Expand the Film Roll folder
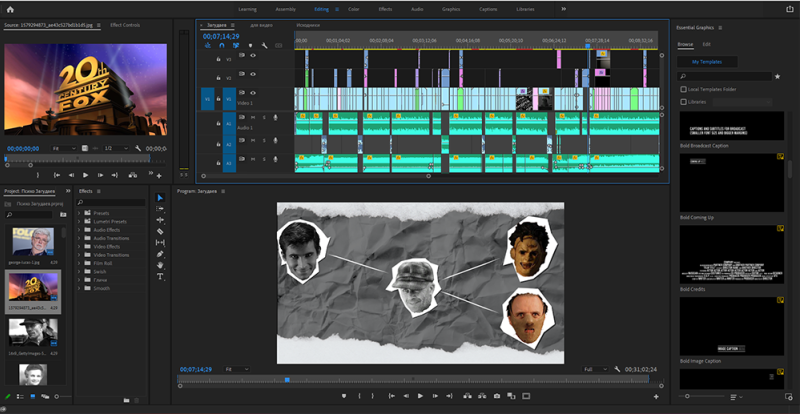This screenshot has height=414, width=800. pyautogui.click(x=79, y=263)
